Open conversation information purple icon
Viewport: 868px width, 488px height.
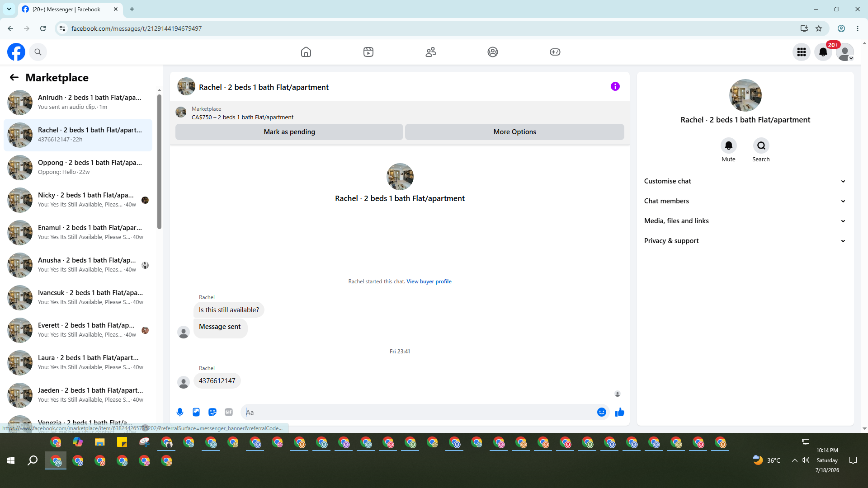pos(615,86)
